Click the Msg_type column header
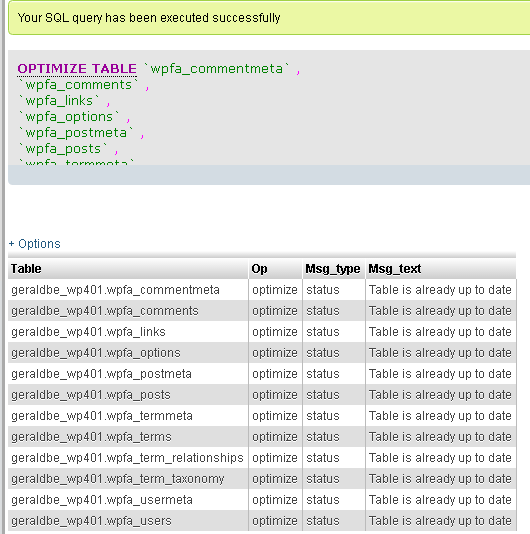The width and height of the screenshot is (530, 534). click(334, 269)
